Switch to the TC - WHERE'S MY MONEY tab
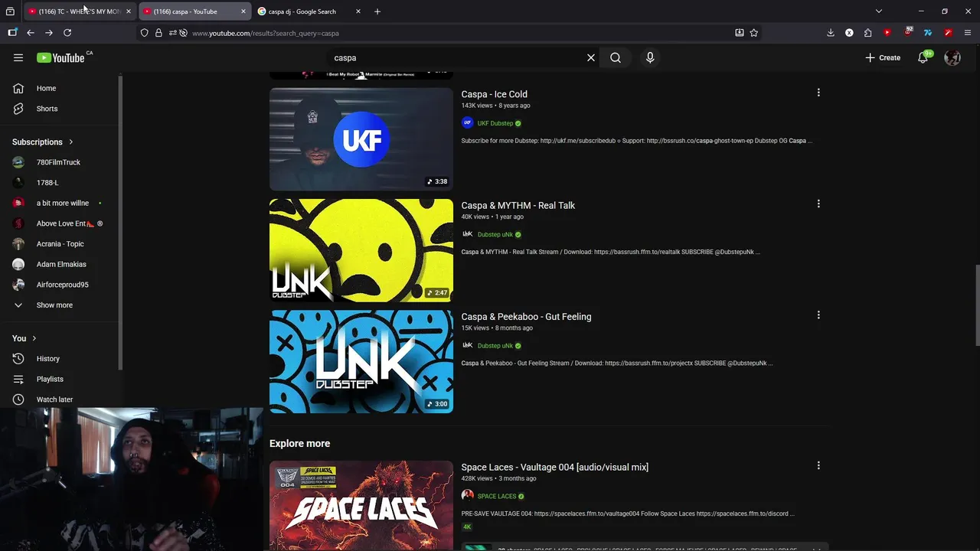Screen dimensions: 980x551 [79, 11]
